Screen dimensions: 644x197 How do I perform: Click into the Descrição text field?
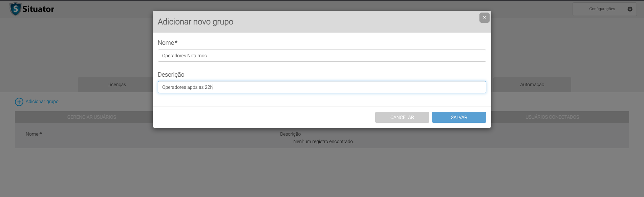coord(322,87)
